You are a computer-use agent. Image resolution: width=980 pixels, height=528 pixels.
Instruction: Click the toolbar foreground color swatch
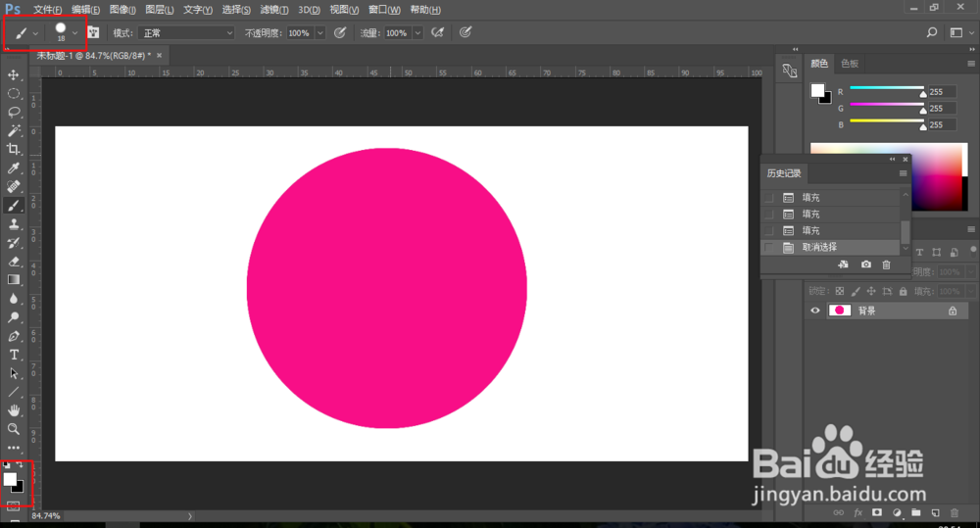[x=10, y=479]
